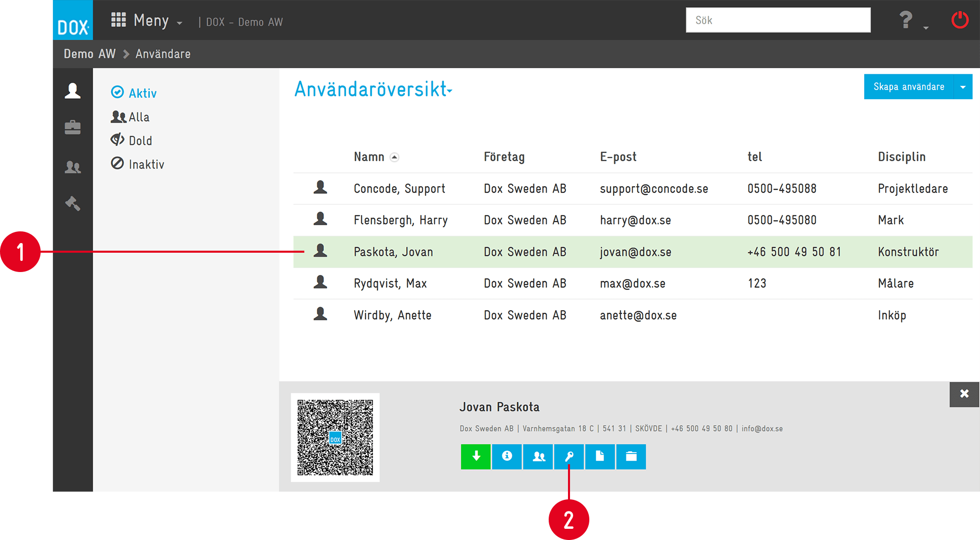Open the folder icon in user panel
Screen dimensions: 980x540
click(x=631, y=456)
